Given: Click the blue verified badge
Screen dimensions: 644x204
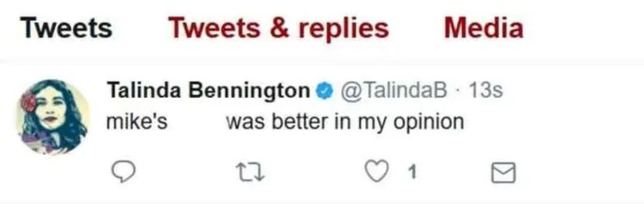Looking at the screenshot, I should point(323,91).
